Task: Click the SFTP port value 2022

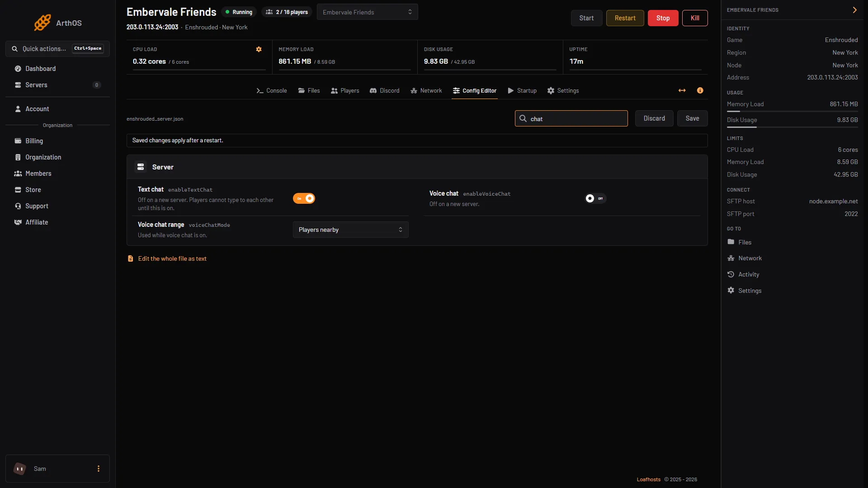Action: pos(851,214)
